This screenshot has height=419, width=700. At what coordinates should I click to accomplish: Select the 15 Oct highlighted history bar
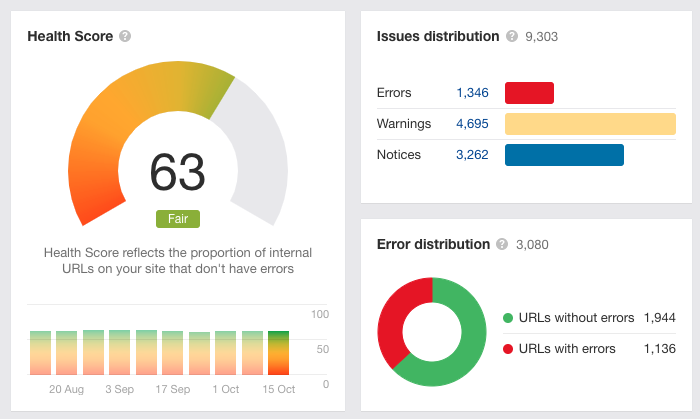(x=279, y=353)
